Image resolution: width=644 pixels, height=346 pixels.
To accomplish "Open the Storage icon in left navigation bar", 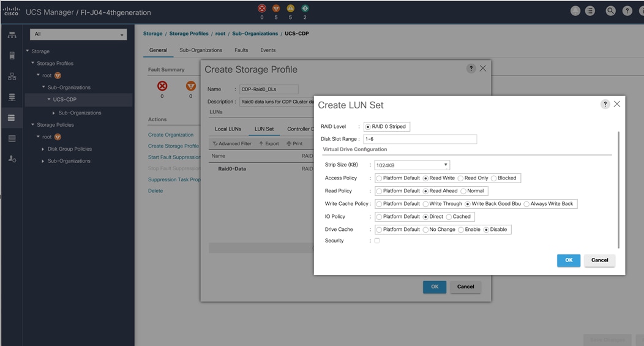I will tap(12, 118).
